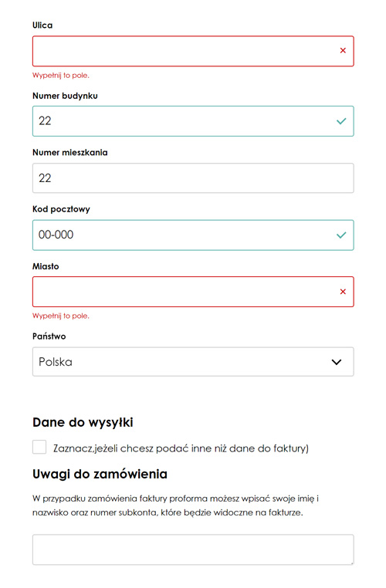The width and height of the screenshot is (386, 588).
Task: Click the 'Zaznacz, jeżeli chcesz podać inne' label
Action: click(181, 448)
